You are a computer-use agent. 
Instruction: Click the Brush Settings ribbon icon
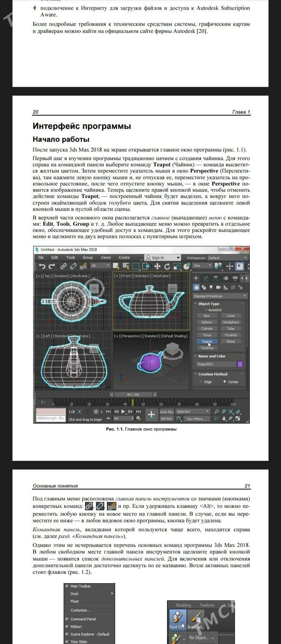click(x=196, y=620)
